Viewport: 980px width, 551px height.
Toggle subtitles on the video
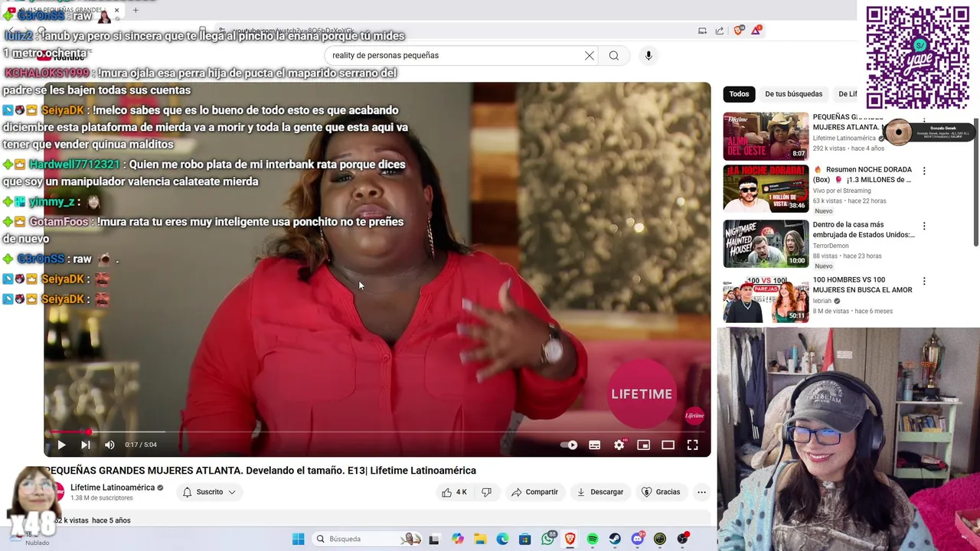[x=595, y=445]
